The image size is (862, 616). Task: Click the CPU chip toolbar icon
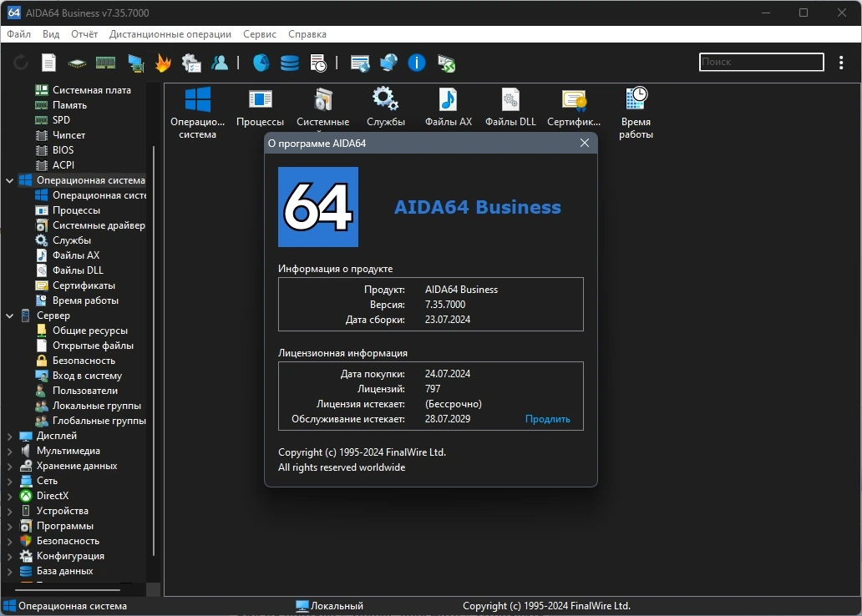77,63
